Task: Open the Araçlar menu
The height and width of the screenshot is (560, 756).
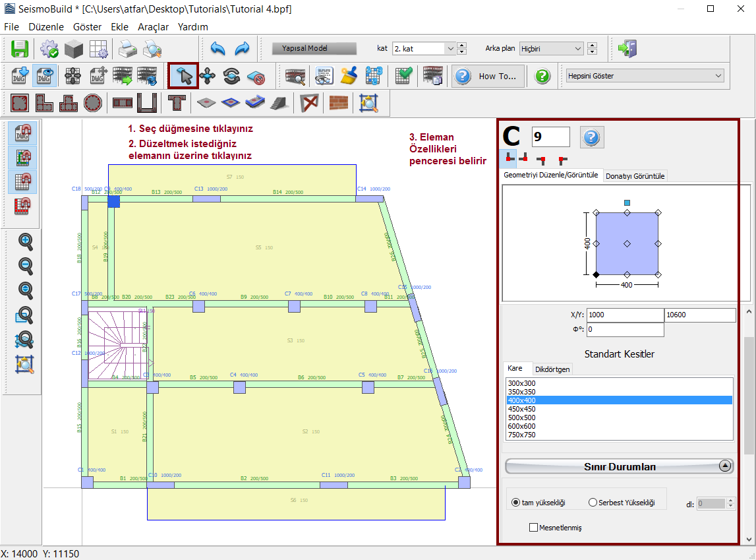Action: (153, 27)
